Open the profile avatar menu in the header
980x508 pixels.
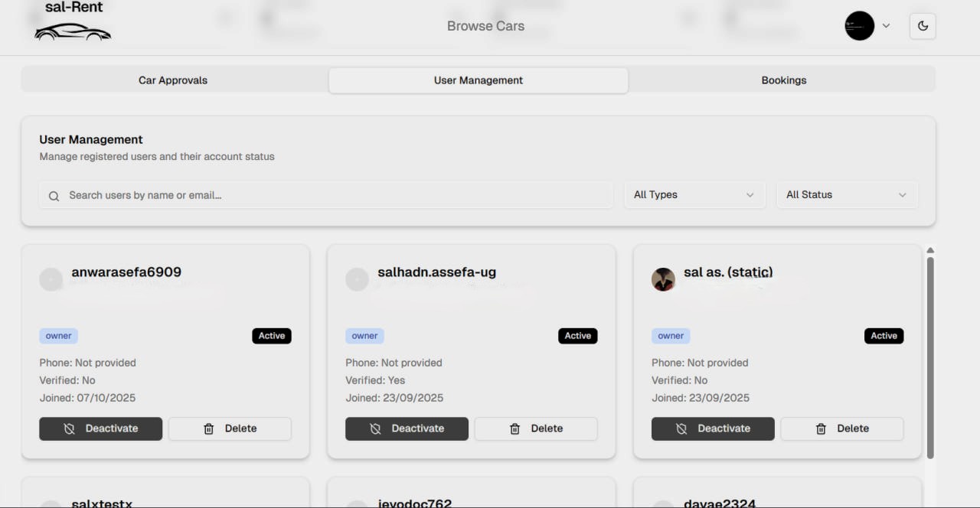click(x=858, y=25)
